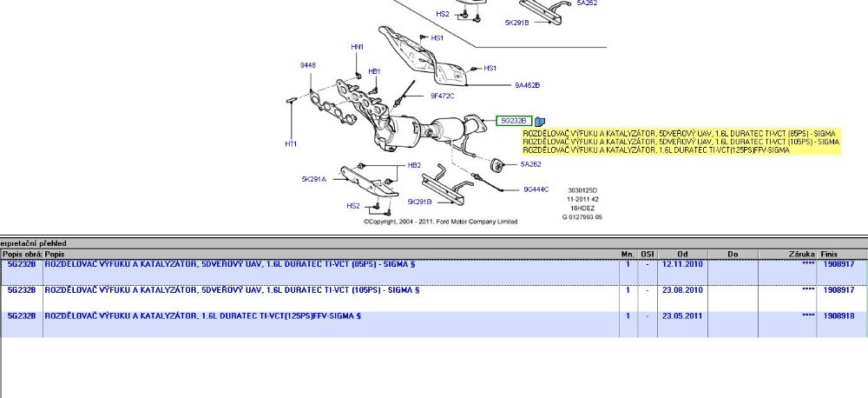Select the HN1 nut callout label
The image size is (868, 398).
pyautogui.click(x=358, y=46)
